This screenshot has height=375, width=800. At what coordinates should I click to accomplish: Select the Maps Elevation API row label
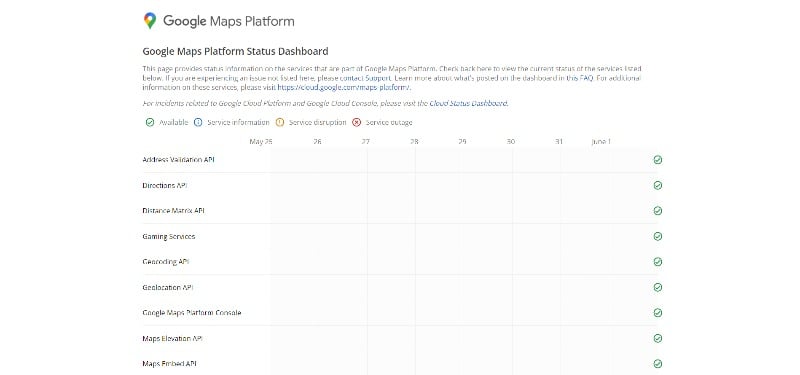pyautogui.click(x=172, y=338)
